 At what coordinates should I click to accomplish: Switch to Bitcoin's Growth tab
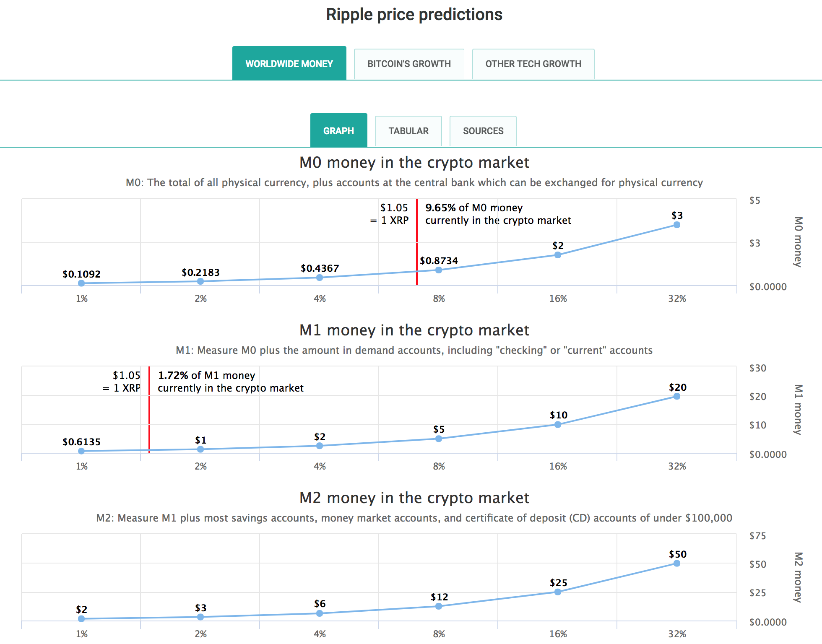tap(409, 64)
